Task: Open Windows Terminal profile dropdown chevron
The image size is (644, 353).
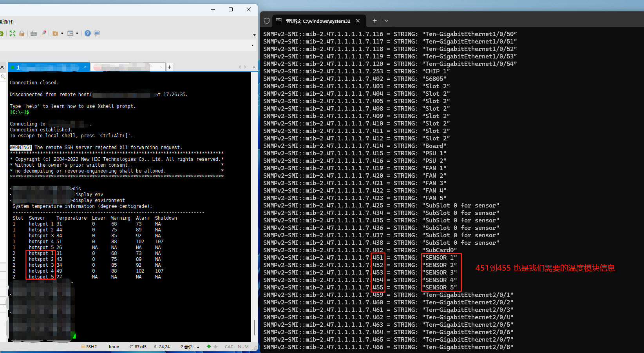Action: pyautogui.click(x=386, y=21)
